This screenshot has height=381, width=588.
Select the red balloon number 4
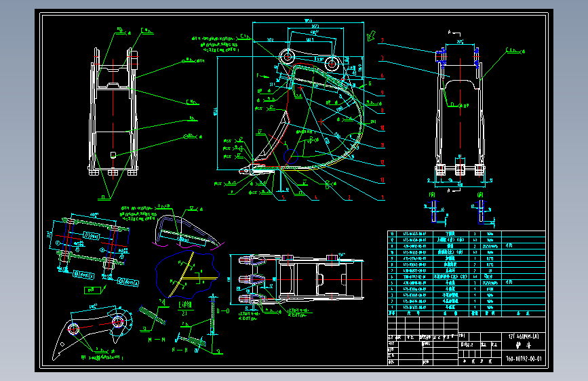(x=316, y=197)
